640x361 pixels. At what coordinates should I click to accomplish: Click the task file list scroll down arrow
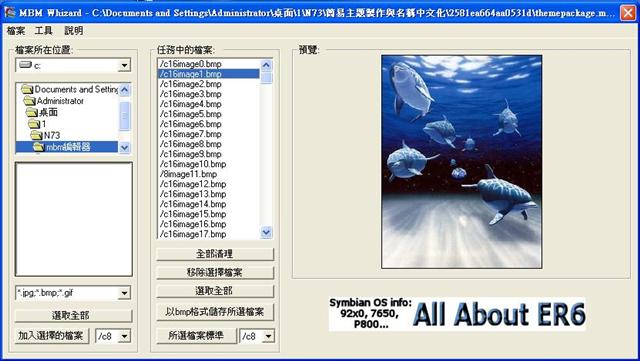pos(266,232)
